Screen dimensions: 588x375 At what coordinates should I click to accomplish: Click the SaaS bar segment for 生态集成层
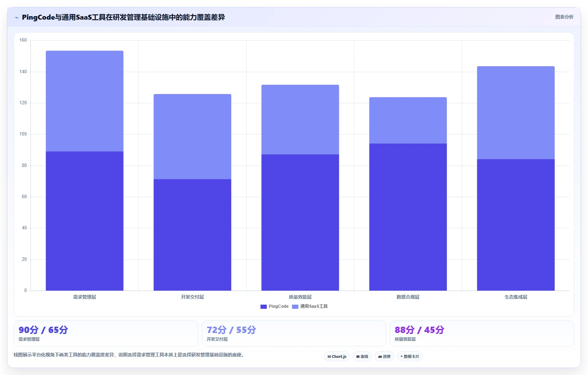coord(516,113)
